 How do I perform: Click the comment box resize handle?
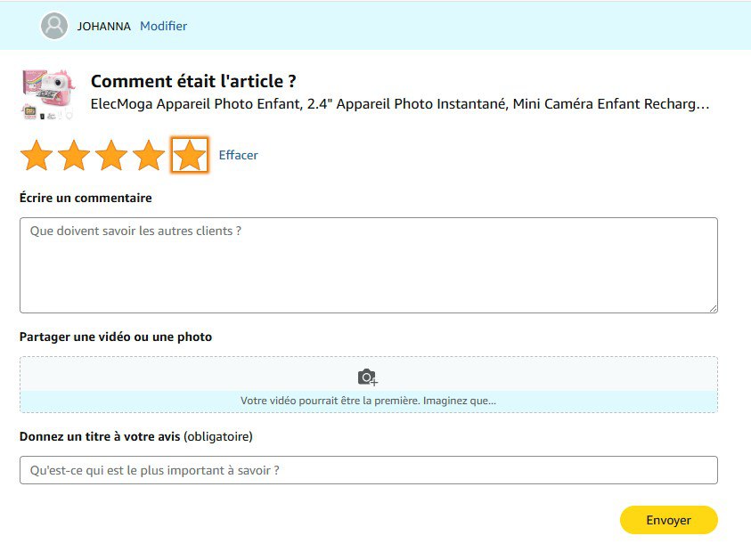714,309
